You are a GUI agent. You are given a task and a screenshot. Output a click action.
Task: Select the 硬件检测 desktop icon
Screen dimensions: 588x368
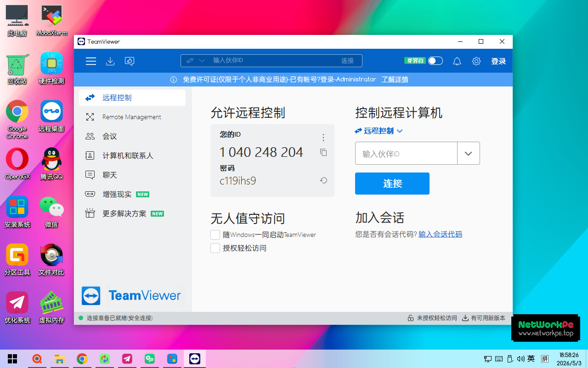click(x=51, y=69)
